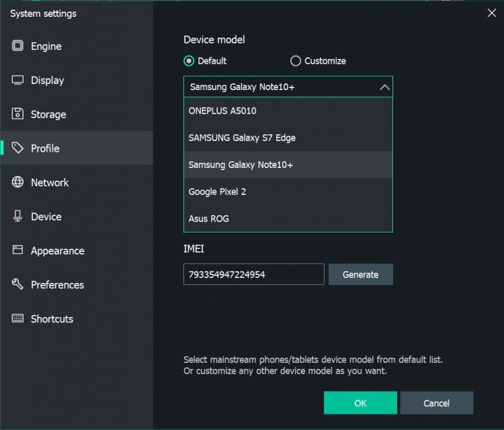Image resolution: width=504 pixels, height=430 pixels.
Task: Click the Storage disk icon
Action: pos(18,114)
